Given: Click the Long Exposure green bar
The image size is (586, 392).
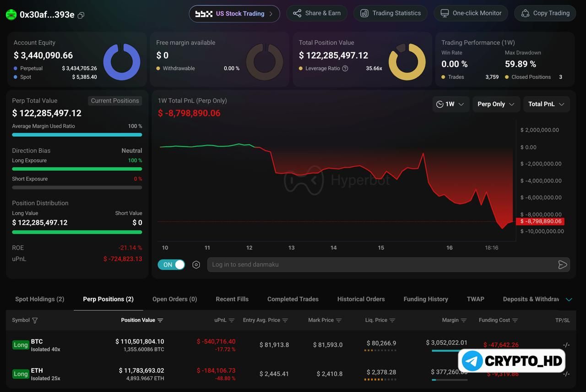Looking at the screenshot, I should point(77,169).
